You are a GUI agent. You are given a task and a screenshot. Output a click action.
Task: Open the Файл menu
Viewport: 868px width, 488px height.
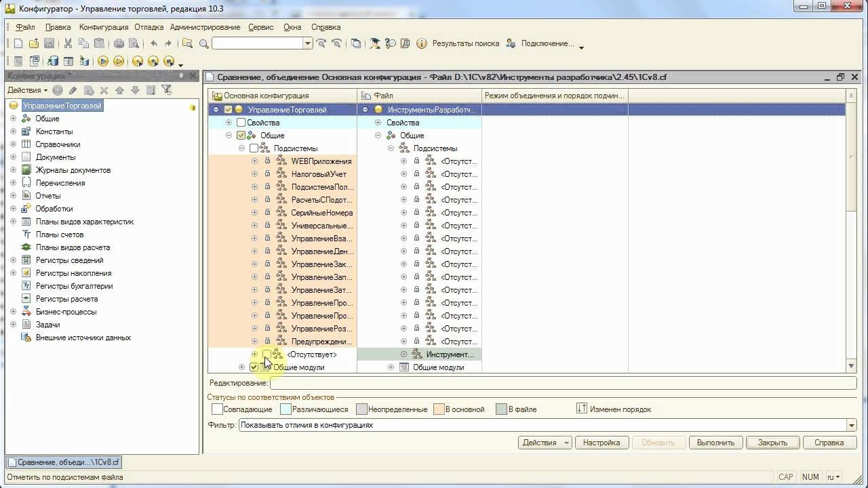pyautogui.click(x=25, y=27)
